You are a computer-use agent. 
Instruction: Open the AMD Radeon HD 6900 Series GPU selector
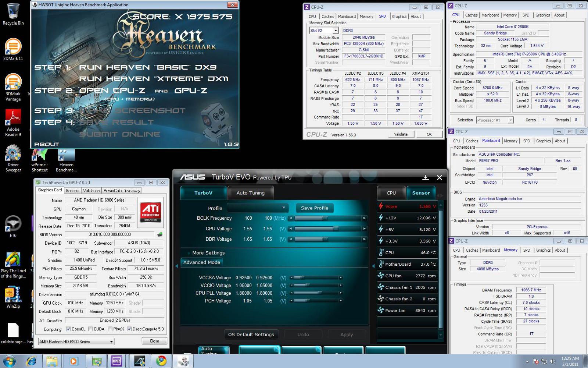[x=76, y=342]
